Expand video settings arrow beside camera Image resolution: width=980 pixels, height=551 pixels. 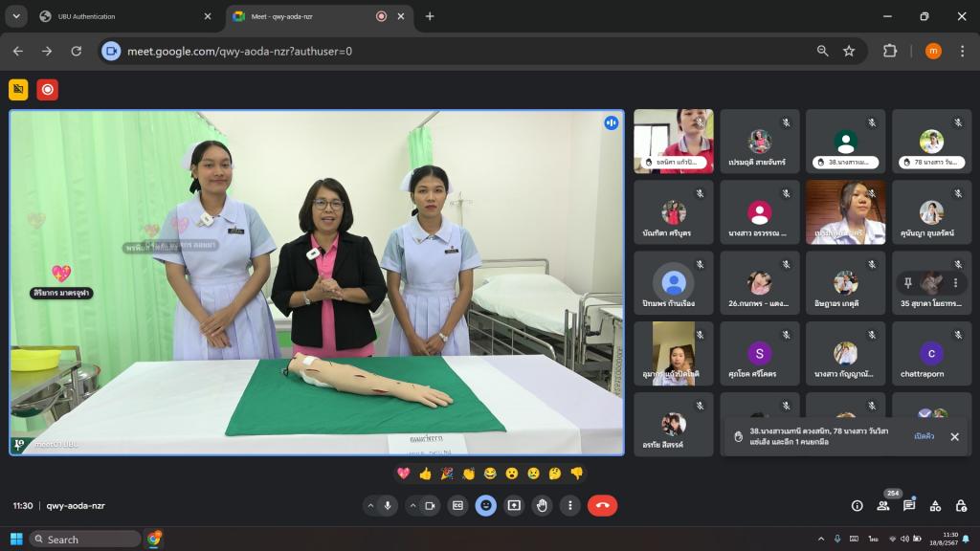412,505
